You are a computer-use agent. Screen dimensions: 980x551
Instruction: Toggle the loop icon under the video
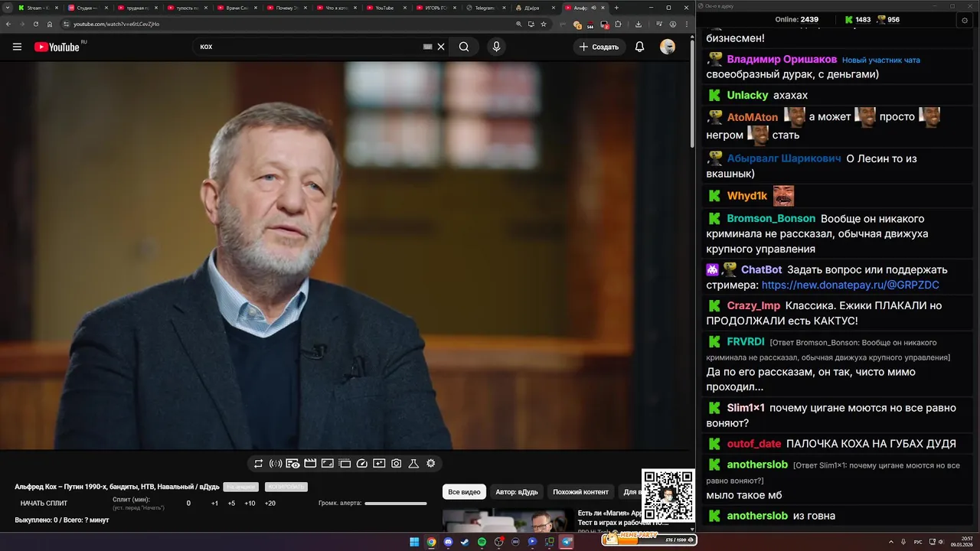[259, 464]
